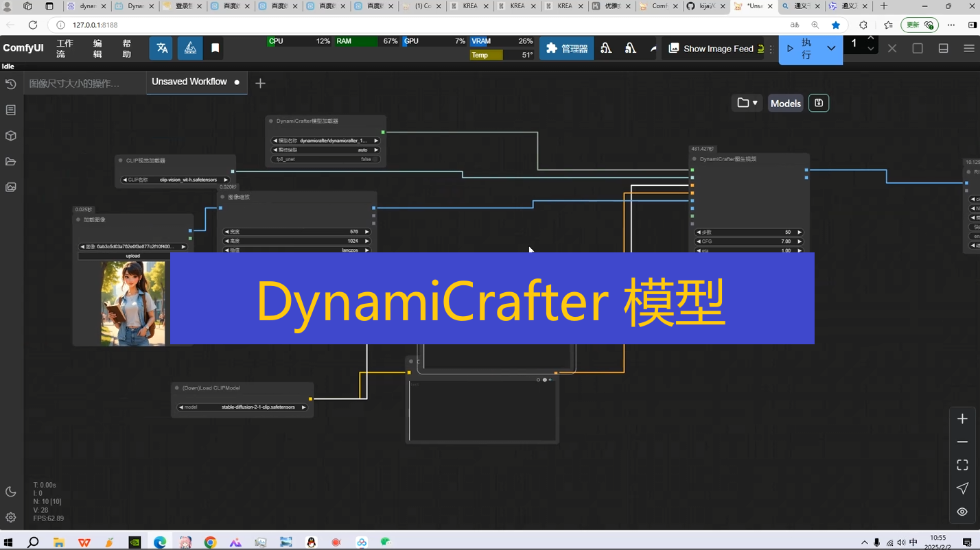
Task: Click the navigation arrow select-mode icon
Action: point(962,488)
